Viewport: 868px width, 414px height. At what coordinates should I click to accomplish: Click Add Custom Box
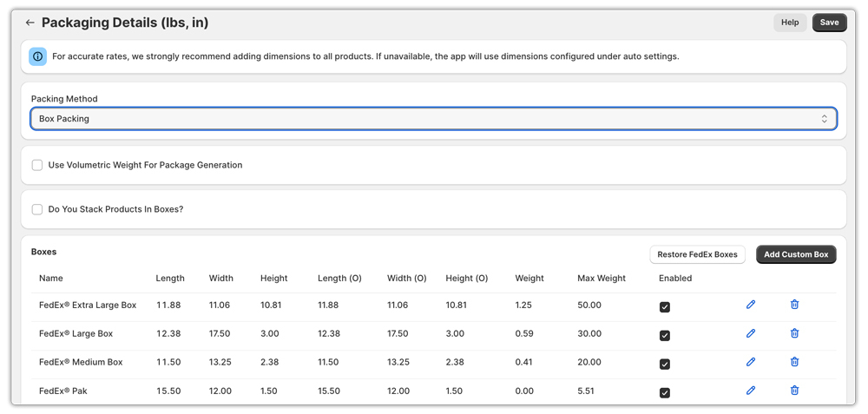click(x=796, y=254)
